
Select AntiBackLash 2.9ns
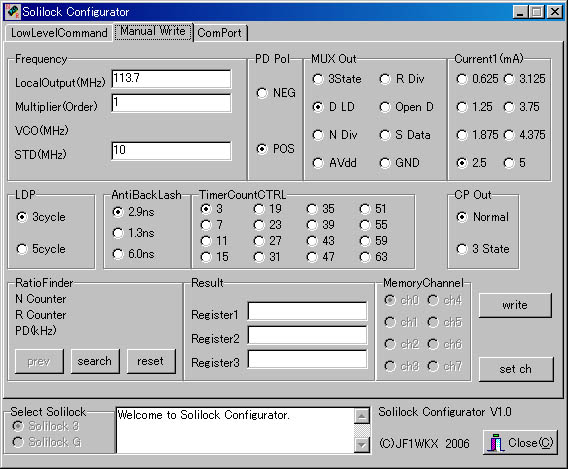tap(133, 212)
